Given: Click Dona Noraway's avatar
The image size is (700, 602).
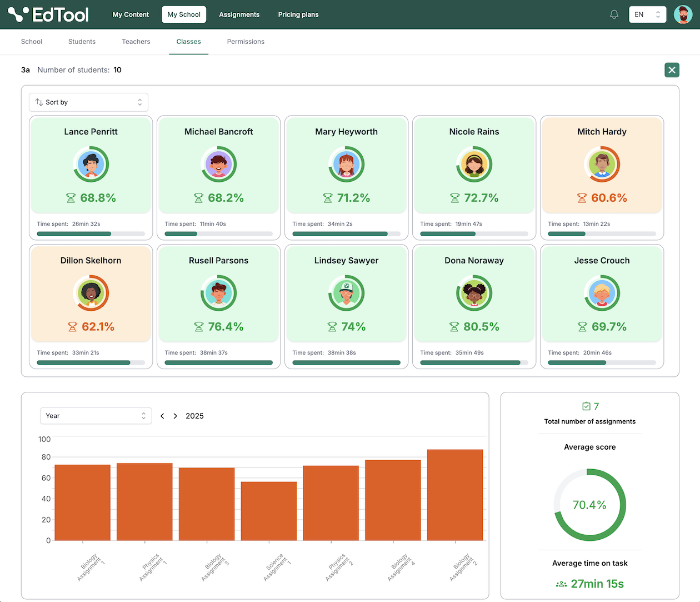Looking at the screenshot, I should (x=474, y=293).
